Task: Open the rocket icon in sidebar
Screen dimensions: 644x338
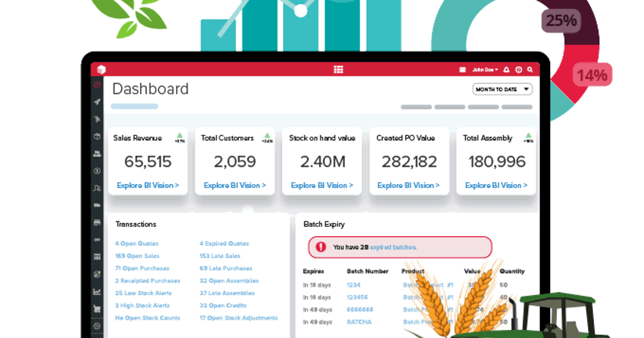Action: click(x=97, y=101)
